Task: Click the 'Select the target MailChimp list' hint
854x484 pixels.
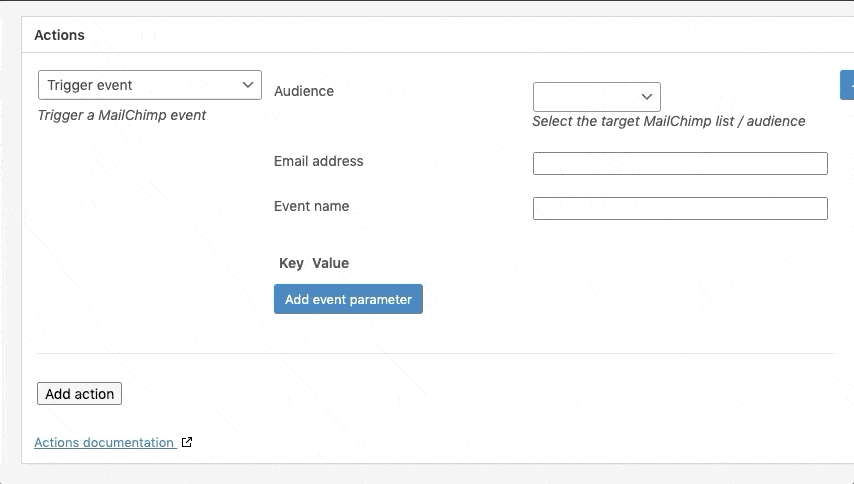Action: click(668, 121)
